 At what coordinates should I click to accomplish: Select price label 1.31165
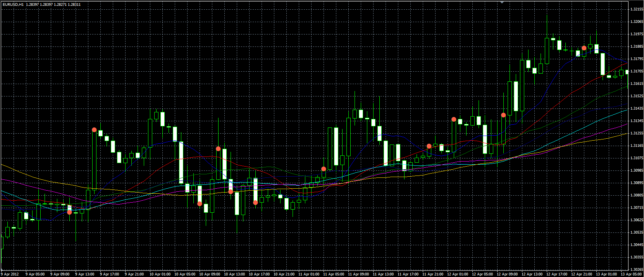pos(637,146)
